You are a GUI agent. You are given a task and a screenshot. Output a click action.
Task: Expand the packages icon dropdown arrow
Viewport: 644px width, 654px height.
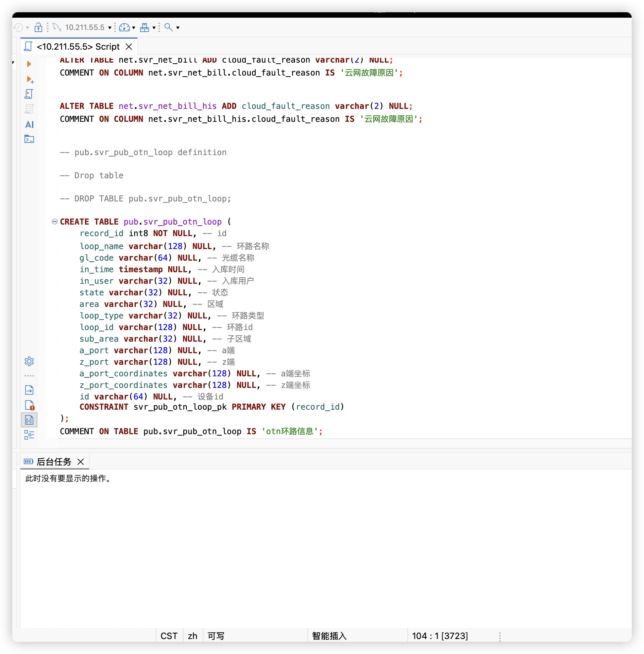(154, 28)
